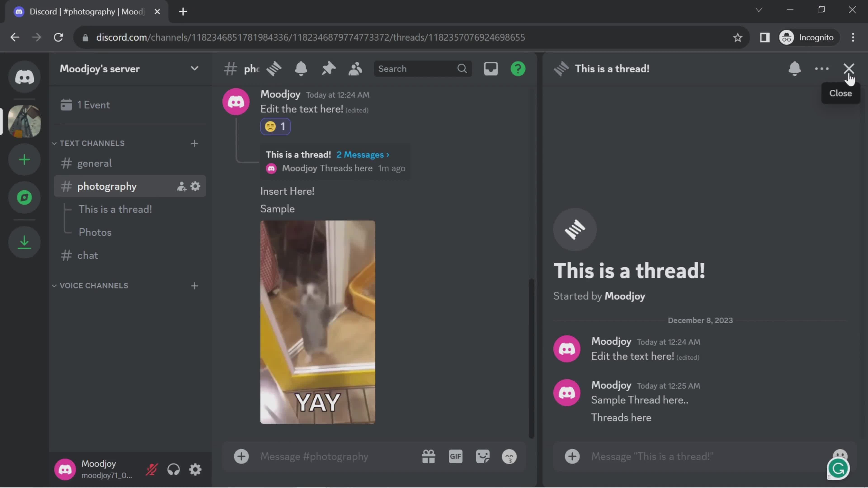868x488 pixels.
Task: Bookmark this page with star icon
Action: 738,37
